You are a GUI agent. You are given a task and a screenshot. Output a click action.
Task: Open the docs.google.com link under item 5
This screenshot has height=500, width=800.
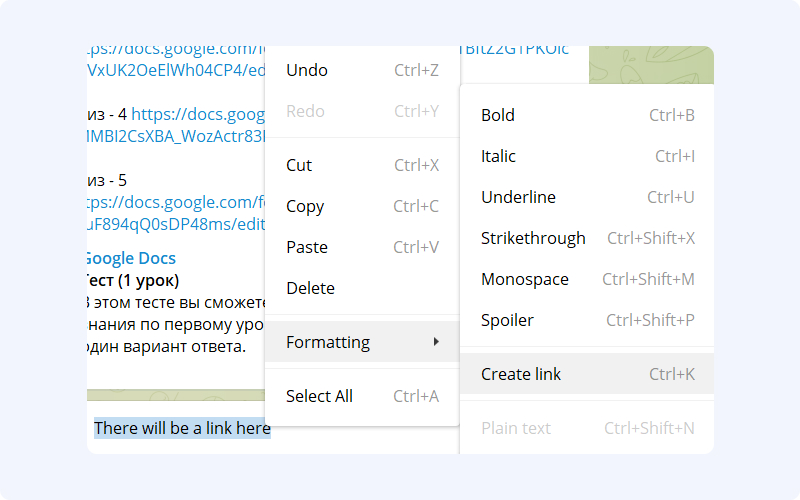point(176,213)
